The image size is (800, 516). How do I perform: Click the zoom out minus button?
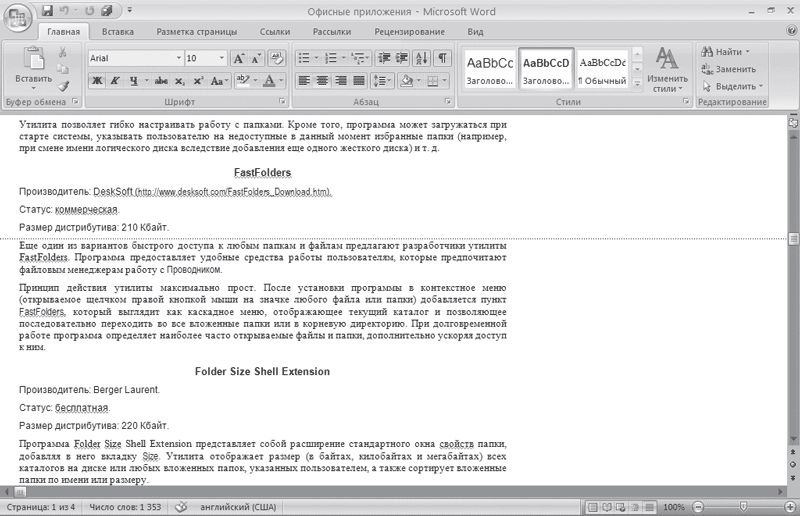click(x=698, y=507)
